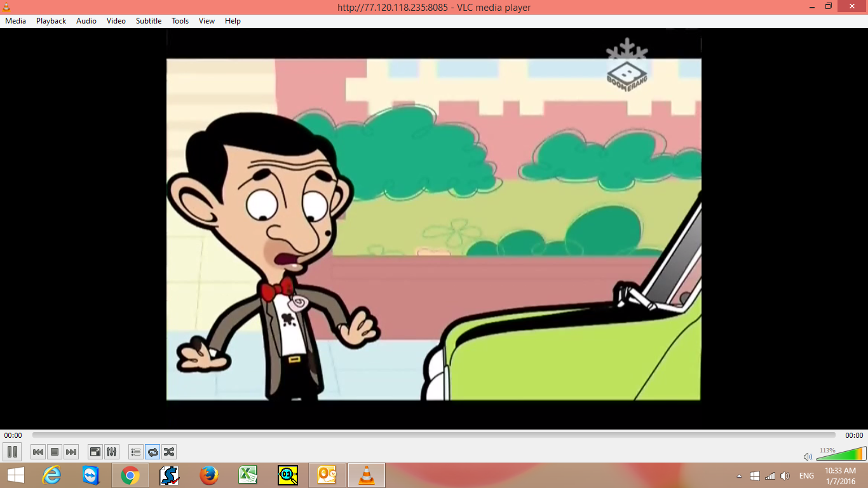Open the playlist view
The image size is (868, 488).
tap(136, 452)
